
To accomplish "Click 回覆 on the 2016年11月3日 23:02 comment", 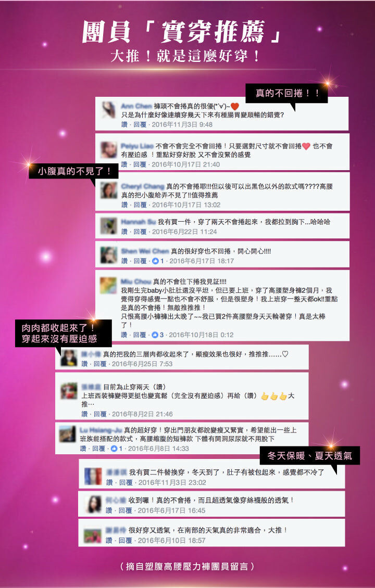I will coord(126,482).
